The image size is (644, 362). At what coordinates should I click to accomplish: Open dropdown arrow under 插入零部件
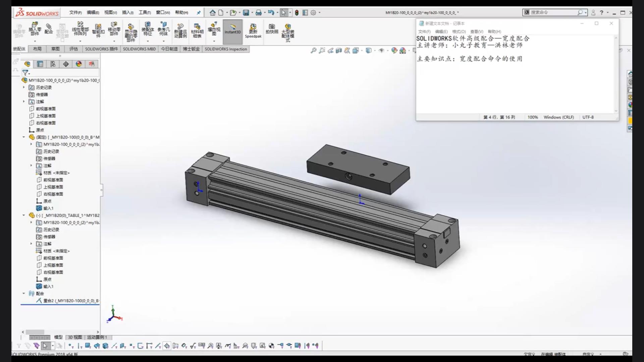(35, 41)
